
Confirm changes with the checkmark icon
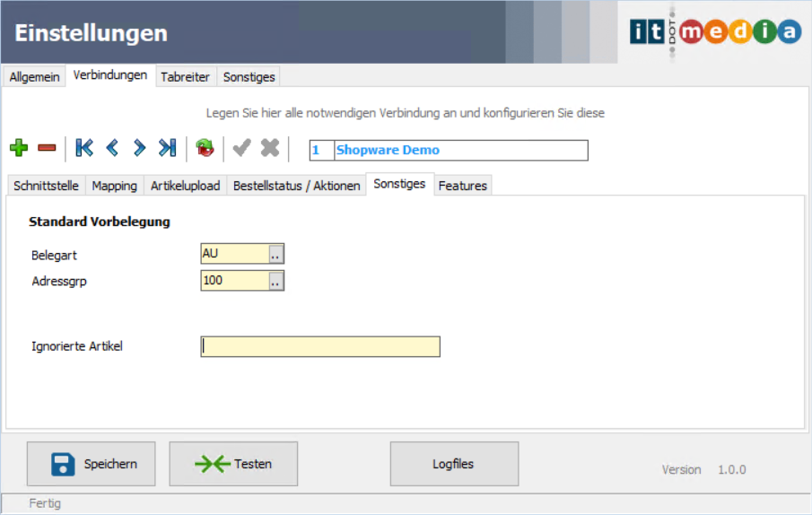pos(241,148)
